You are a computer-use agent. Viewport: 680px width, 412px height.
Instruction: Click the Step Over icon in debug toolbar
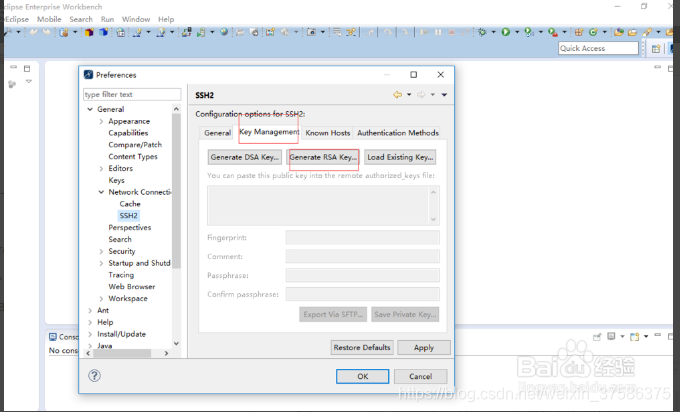[x=387, y=32]
